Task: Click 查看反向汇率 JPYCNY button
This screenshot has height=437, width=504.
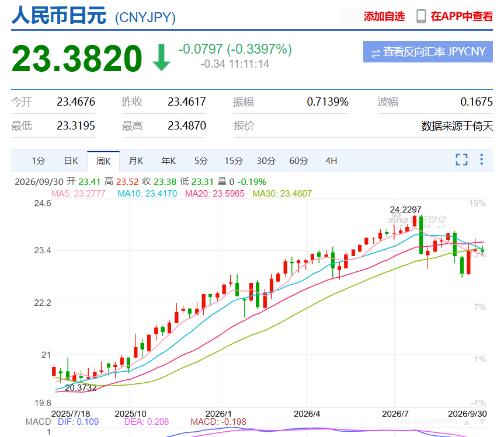Action: pyautogui.click(x=428, y=52)
